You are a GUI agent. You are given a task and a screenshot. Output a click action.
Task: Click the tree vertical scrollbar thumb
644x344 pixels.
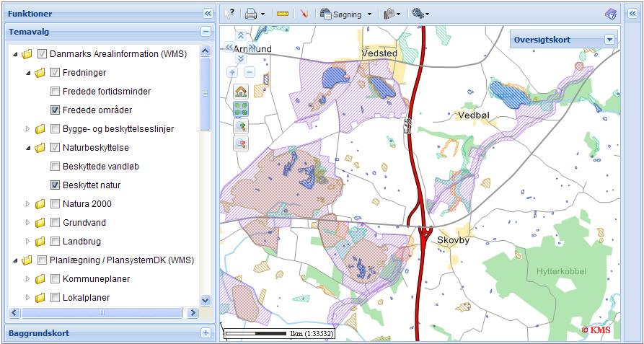pyautogui.click(x=206, y=94)
